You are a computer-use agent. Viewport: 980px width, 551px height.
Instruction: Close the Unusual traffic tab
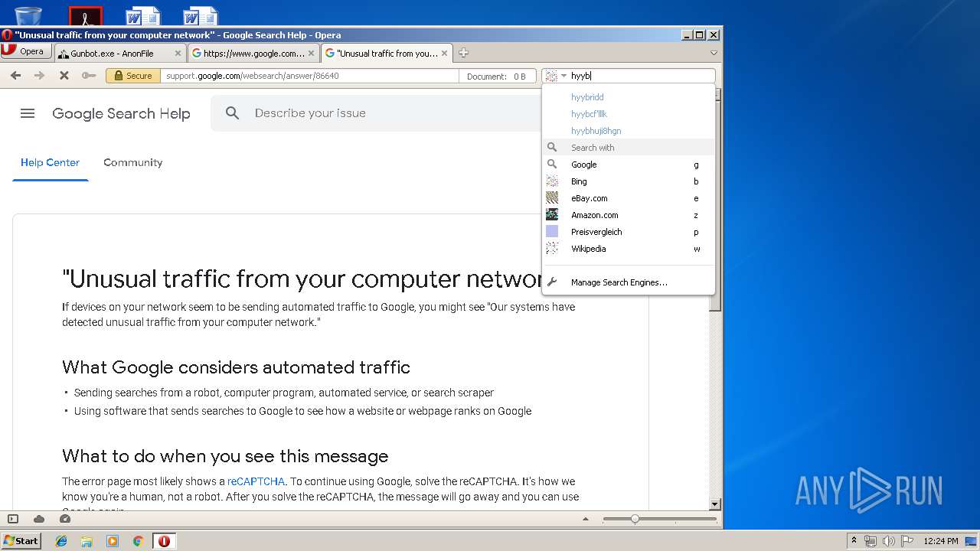tap(444, 54)
